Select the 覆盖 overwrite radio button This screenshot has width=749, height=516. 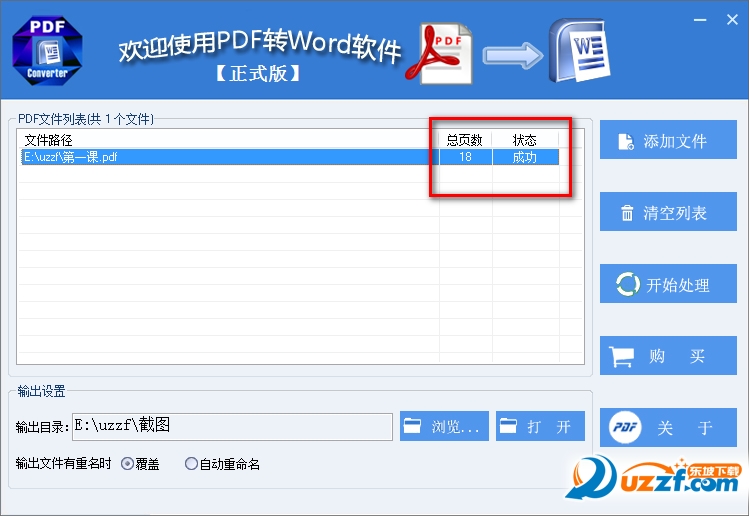coord(127,463)
